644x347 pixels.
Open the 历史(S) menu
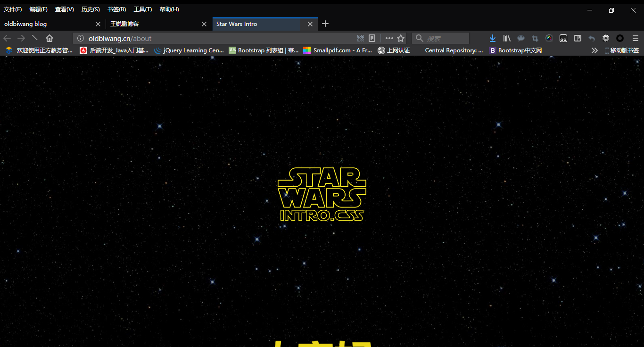tap(91, 9)
